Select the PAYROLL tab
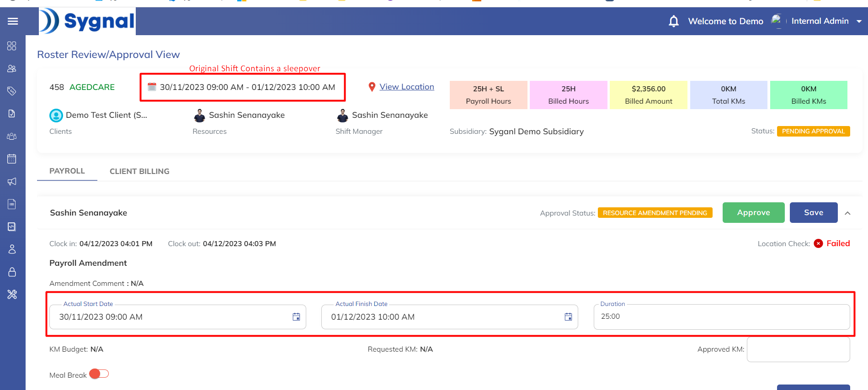This screenshot has width=868, height=390. coord(67,171)
